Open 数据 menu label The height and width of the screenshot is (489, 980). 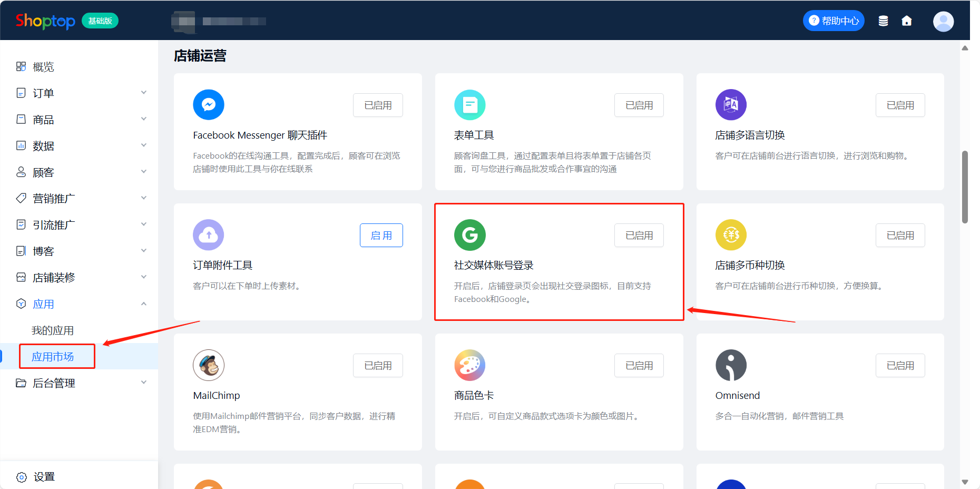click(x=43, y=146)
